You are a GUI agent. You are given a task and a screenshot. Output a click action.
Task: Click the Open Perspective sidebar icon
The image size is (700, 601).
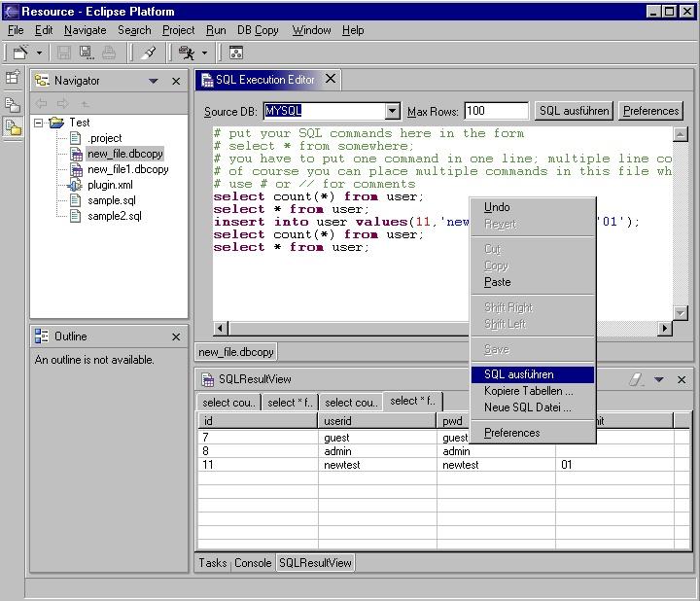coord(13,78)
